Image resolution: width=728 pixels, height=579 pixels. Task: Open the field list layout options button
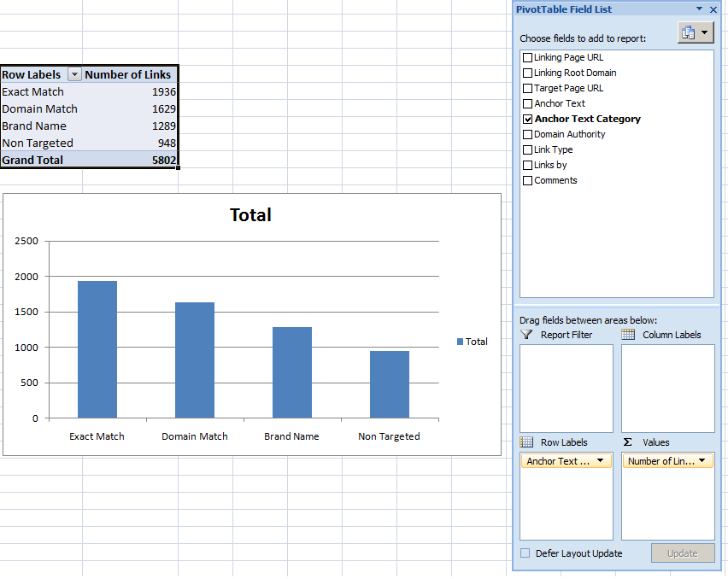coord(696,32)
